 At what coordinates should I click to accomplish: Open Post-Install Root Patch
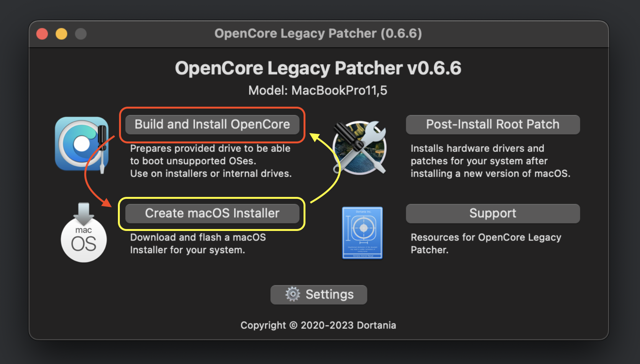click(493, 125)
